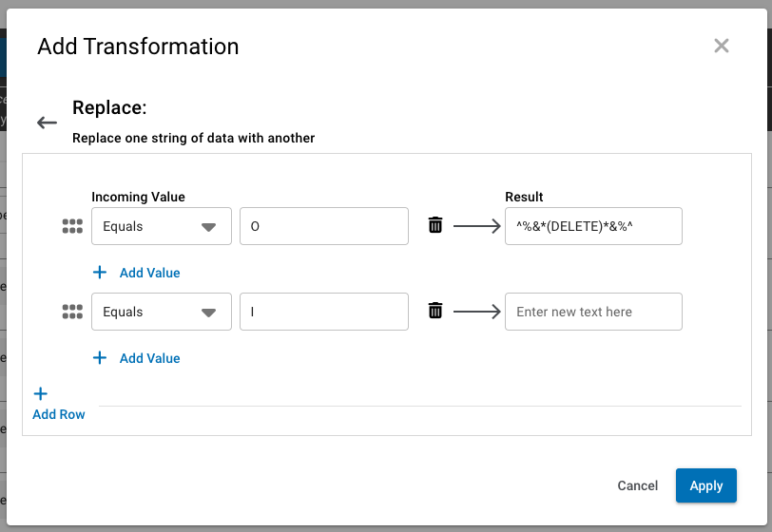
Task: Grab the drag handle of the I row
Action: coord(72,312)
